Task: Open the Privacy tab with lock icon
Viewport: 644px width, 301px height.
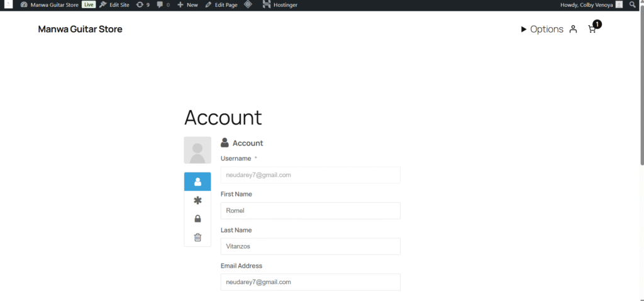Action: [197, 219]
